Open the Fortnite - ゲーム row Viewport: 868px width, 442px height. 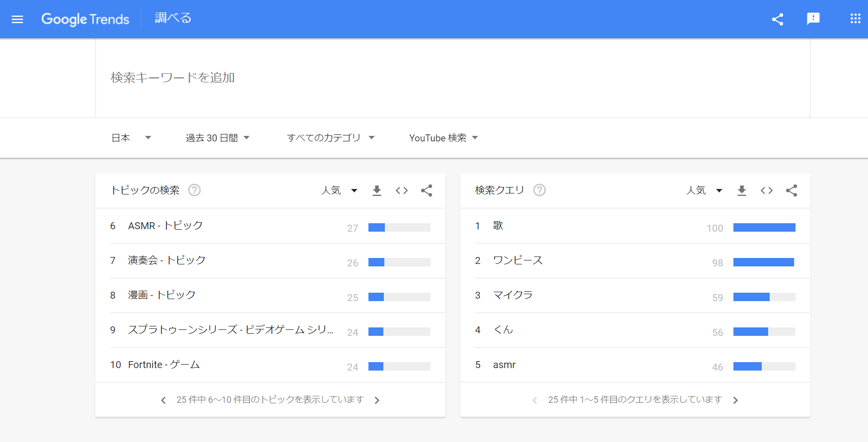coord(270,365)
